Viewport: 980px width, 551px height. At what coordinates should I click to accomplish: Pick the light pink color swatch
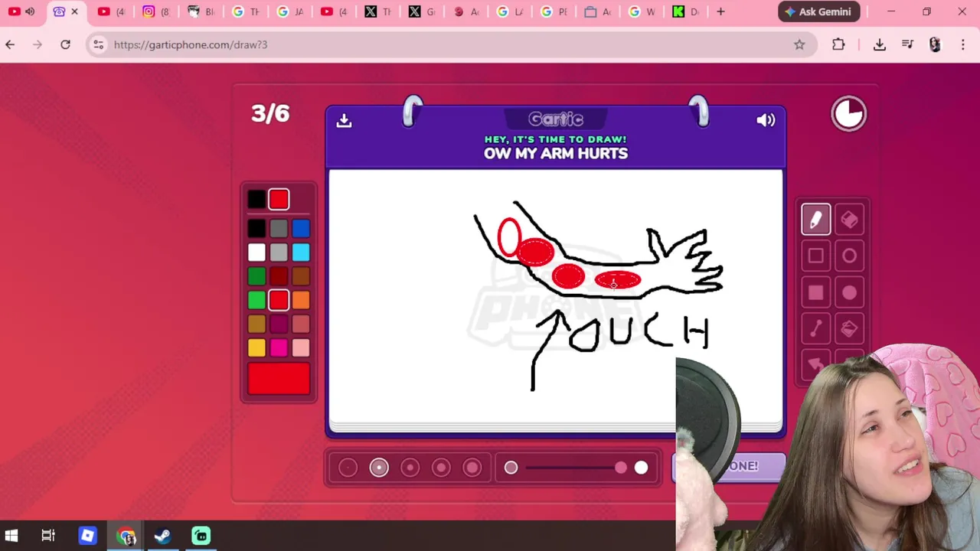301,348
